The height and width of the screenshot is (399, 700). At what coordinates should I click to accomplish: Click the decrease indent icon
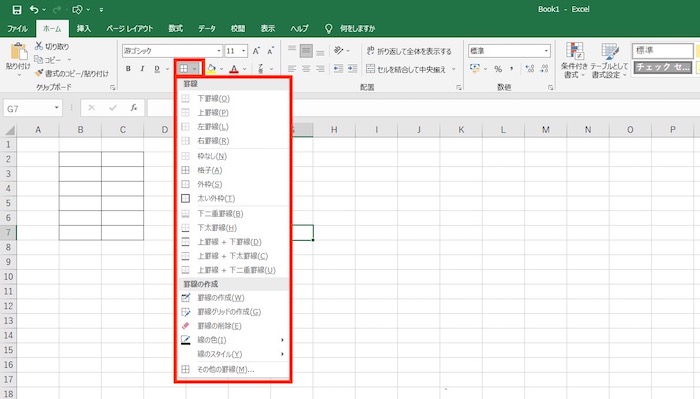click(338, 69)
